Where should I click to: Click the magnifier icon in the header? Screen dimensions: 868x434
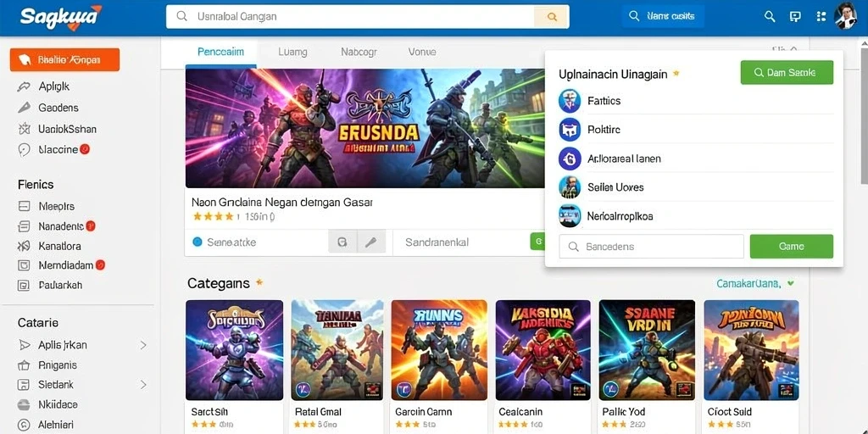tap(770, 17)
